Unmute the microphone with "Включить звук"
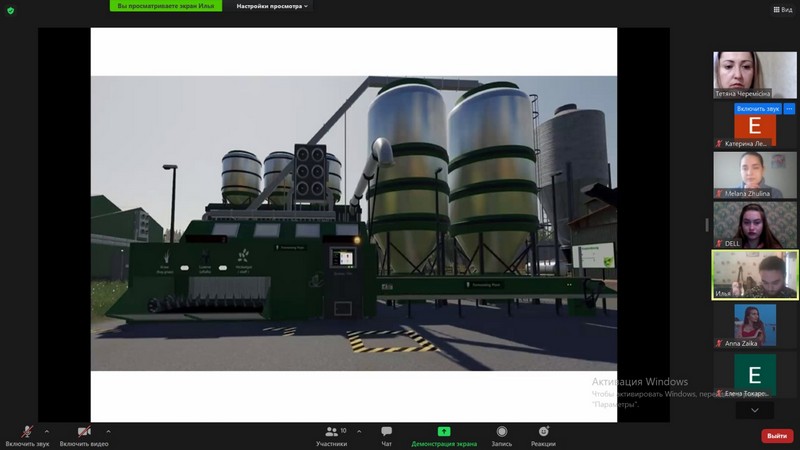This screenshot has height=450, width=800. 27,436
